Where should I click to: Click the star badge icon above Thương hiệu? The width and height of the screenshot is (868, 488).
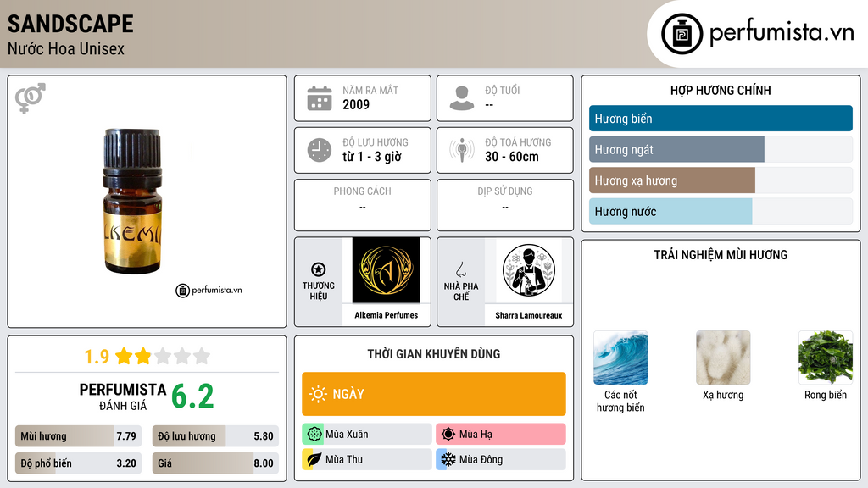pyautogui.click(x=319, y=269)
